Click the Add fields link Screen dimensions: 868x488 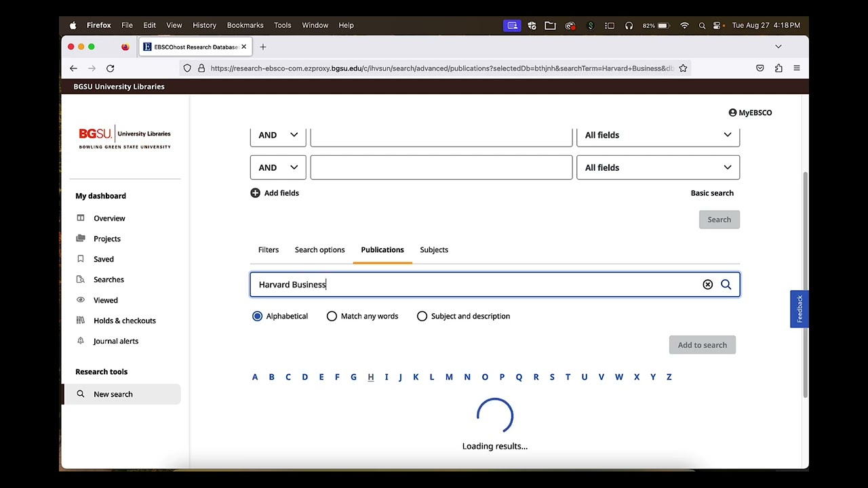click(x=281, y=193)
